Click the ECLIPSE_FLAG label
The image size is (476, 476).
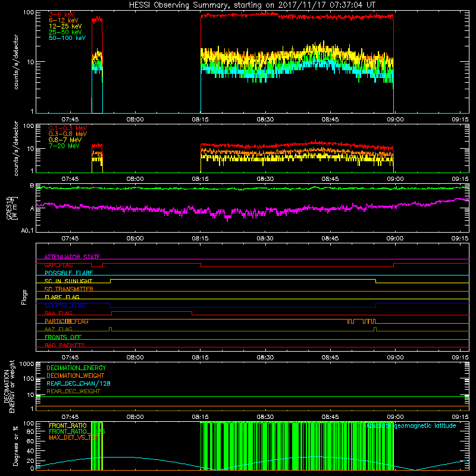(65, 305)
